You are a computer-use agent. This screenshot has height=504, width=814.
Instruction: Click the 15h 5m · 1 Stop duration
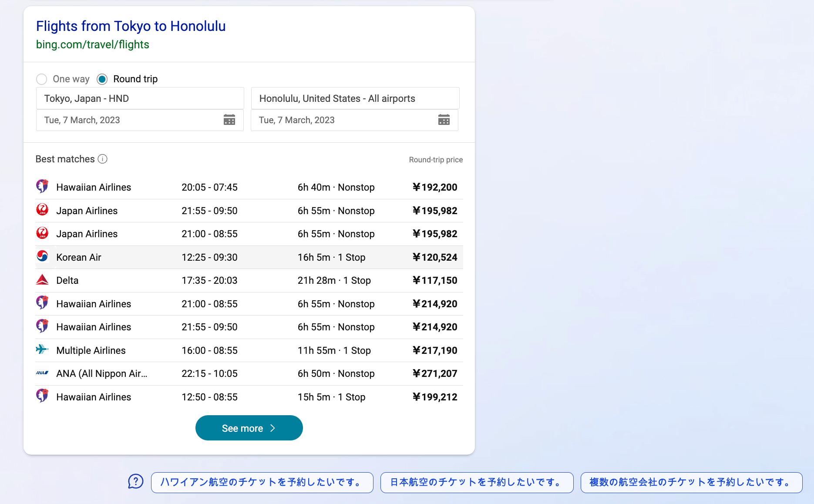click(331, 397)
